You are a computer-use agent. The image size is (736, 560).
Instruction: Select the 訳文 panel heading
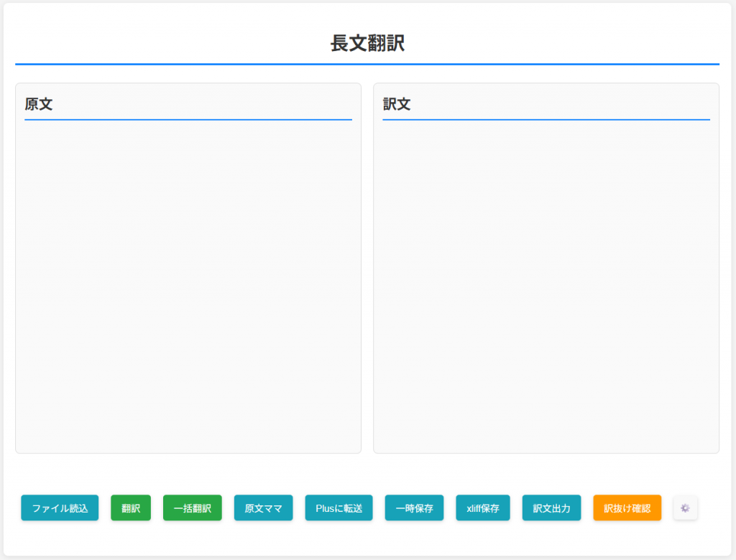[397, 104]
